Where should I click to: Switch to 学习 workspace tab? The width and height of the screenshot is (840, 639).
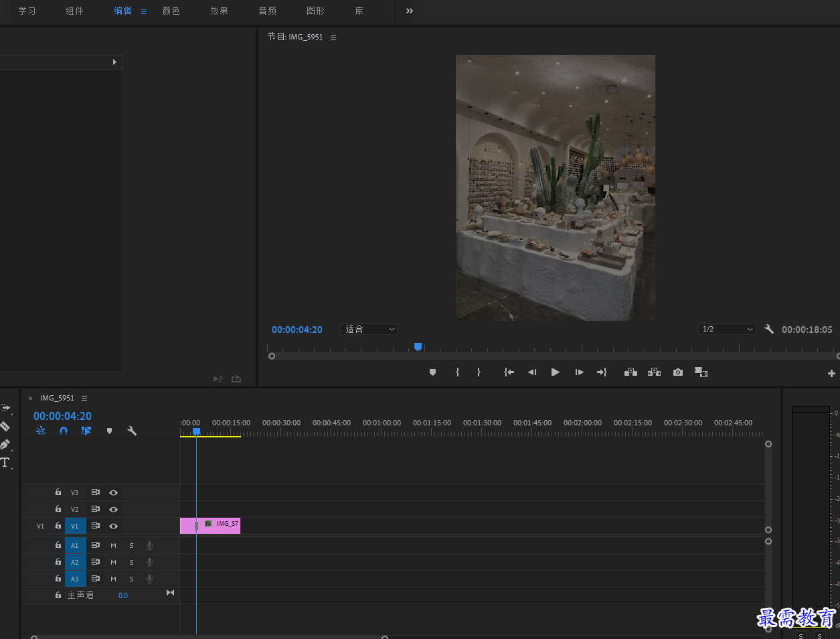tap(27, 11)
